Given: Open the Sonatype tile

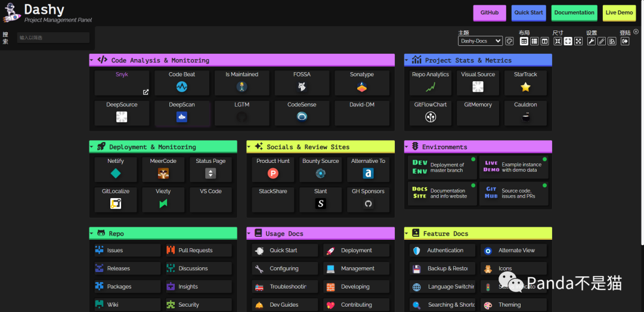Looking at the screenshot, I should pyautogui.click(x=362, y=83).
